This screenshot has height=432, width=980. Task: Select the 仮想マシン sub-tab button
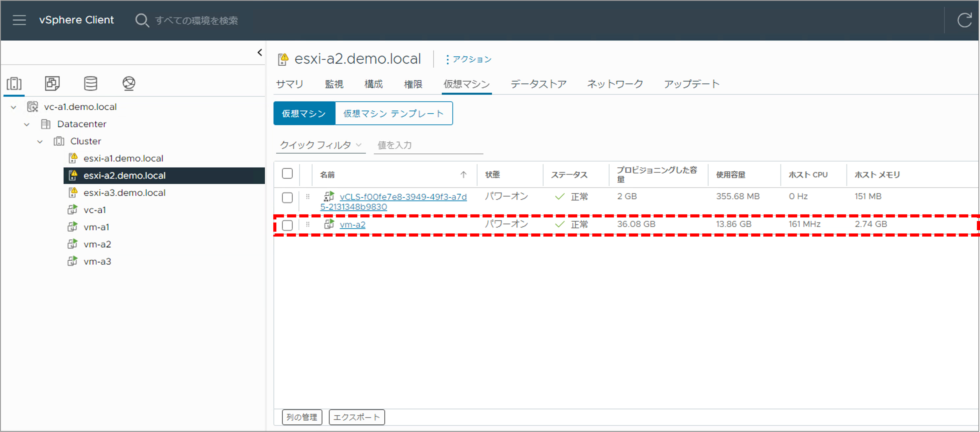coord(304,113)
